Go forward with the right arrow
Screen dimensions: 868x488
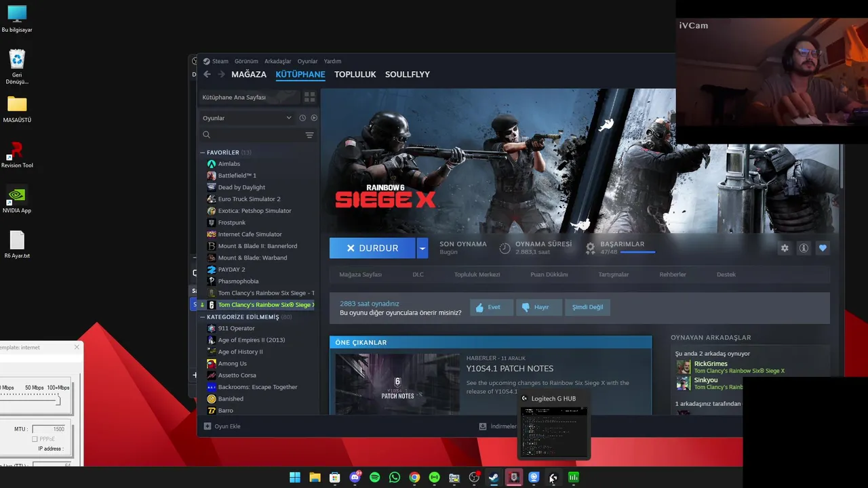(x=221, y=75)
